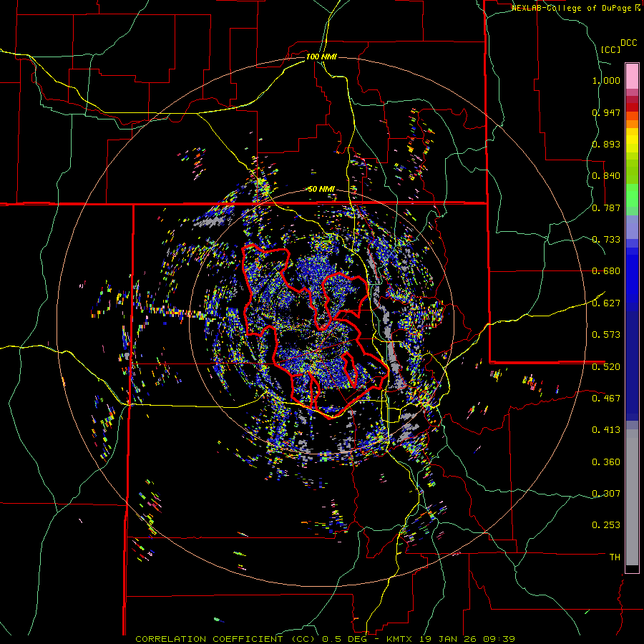Select the 0.680 scale value
This screenshot has height=644, width=644.
[606, 271]
